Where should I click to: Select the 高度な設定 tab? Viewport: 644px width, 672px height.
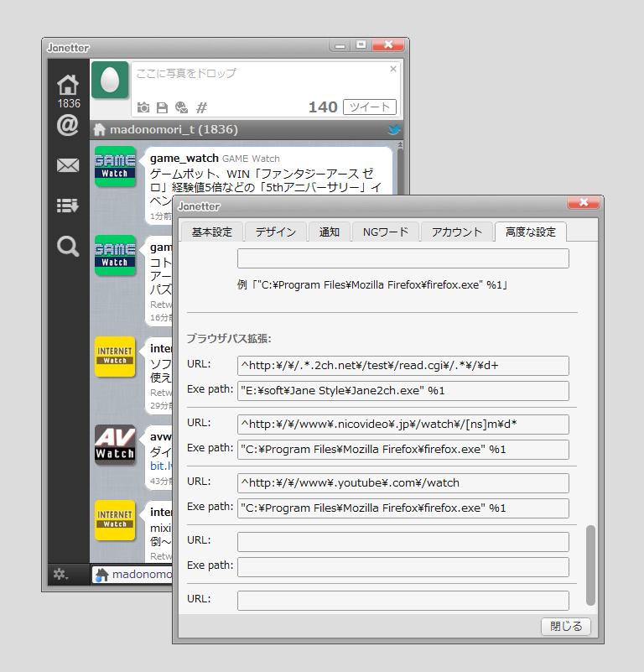coord(531,232)
